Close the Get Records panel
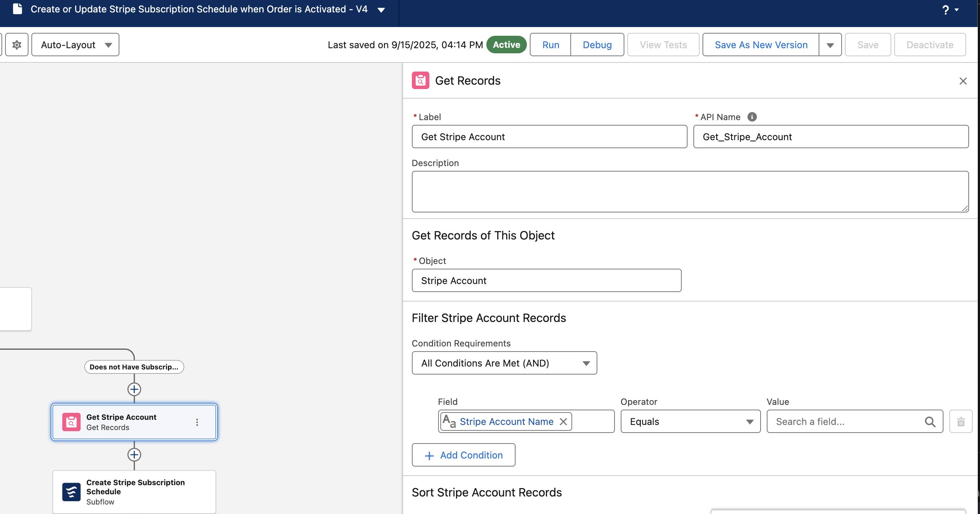This screenshot has width=980, height=514. click(x=962, y=81)
